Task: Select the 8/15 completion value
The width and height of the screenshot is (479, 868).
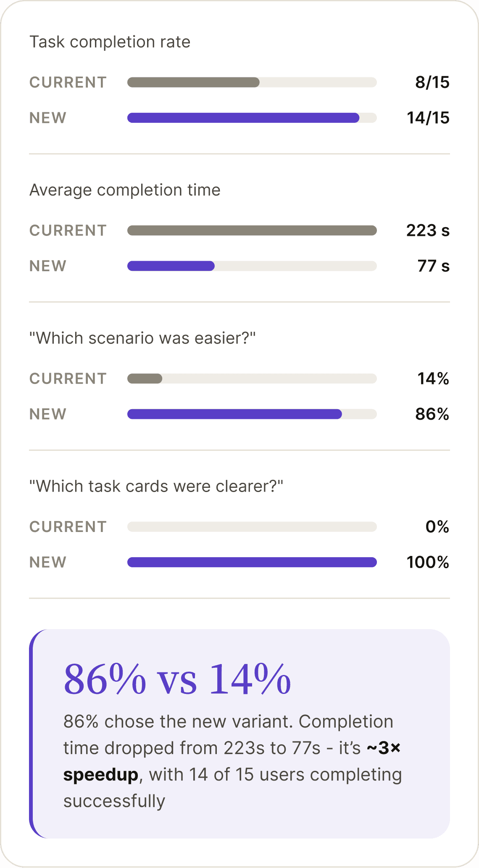Action: tap(432, 82)
